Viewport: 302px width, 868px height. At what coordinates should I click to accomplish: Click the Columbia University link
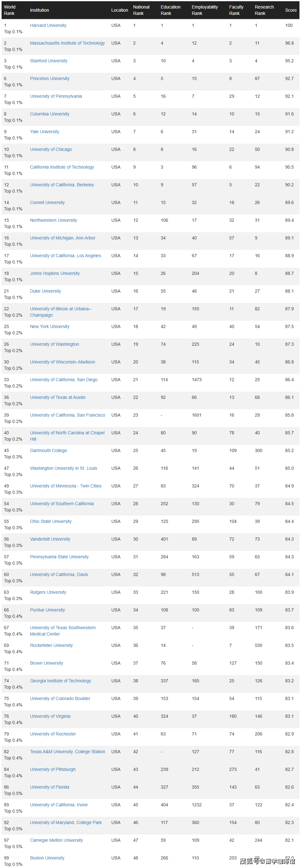coord(50,114)
